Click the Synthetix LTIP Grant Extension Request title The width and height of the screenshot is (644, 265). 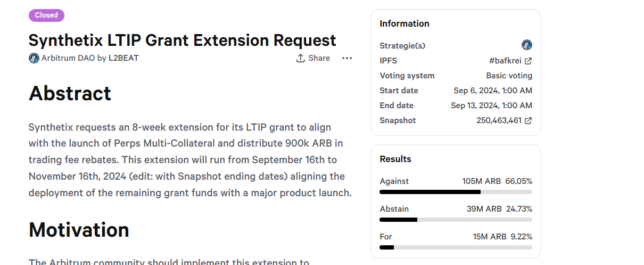pos(182,40)
